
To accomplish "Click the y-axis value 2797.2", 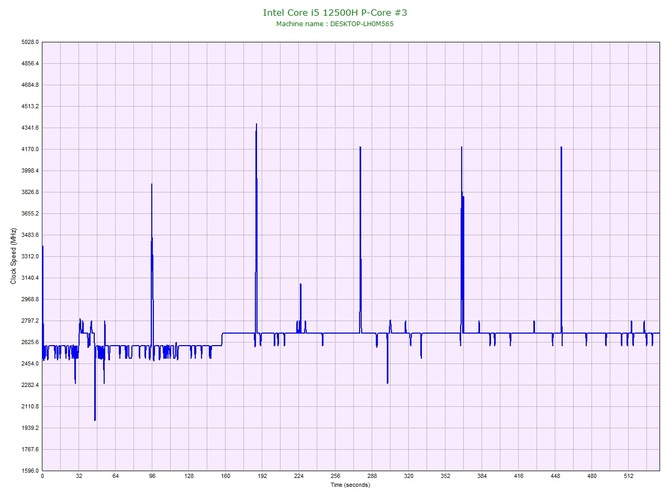I will (30, 321).
